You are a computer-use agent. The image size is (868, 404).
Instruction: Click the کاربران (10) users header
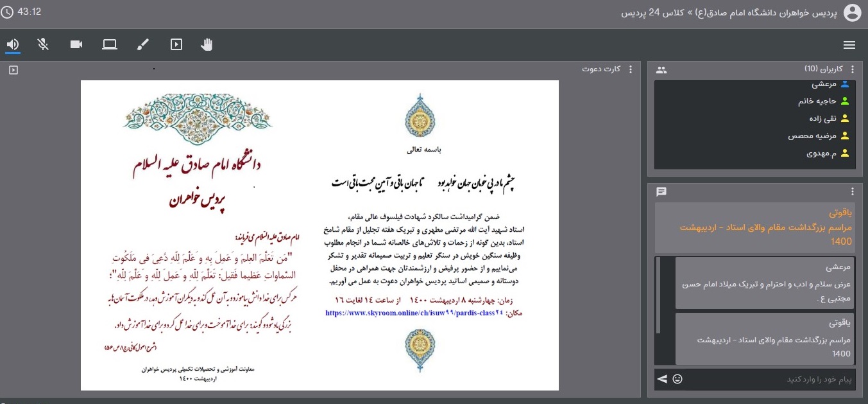pos(824,69)
